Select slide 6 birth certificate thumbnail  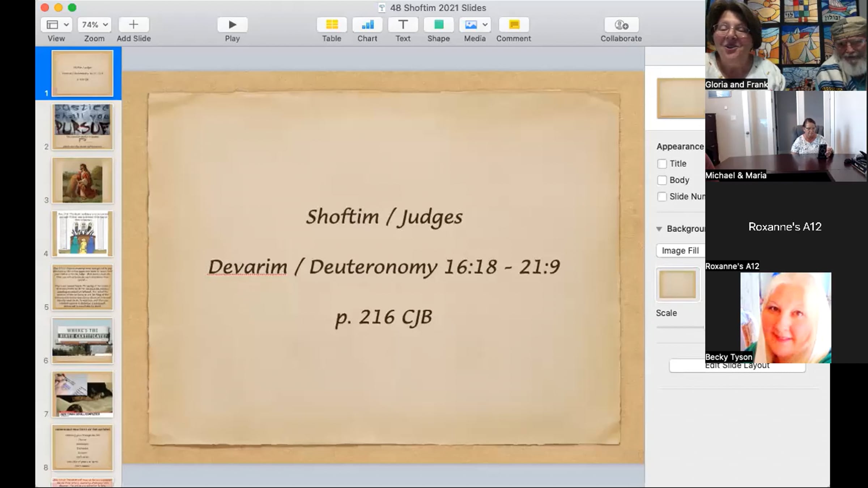coord(82,341)
